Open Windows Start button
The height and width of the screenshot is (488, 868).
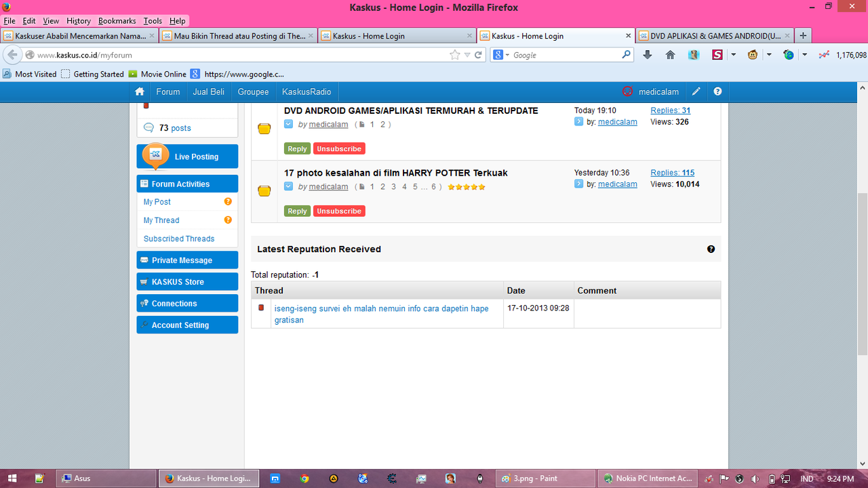pos(12,479)
